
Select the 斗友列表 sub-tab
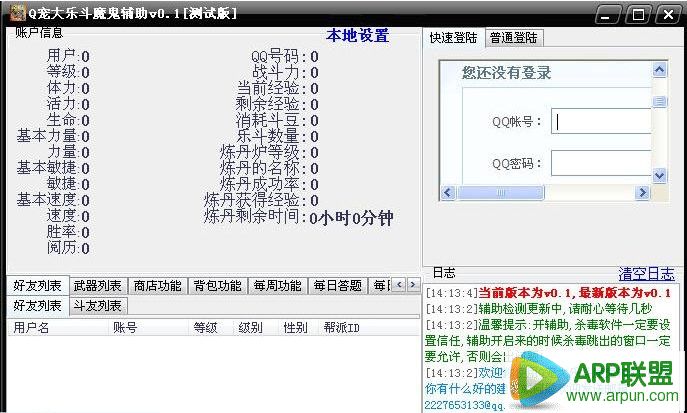pyautogui.click(x=98, y=306)
